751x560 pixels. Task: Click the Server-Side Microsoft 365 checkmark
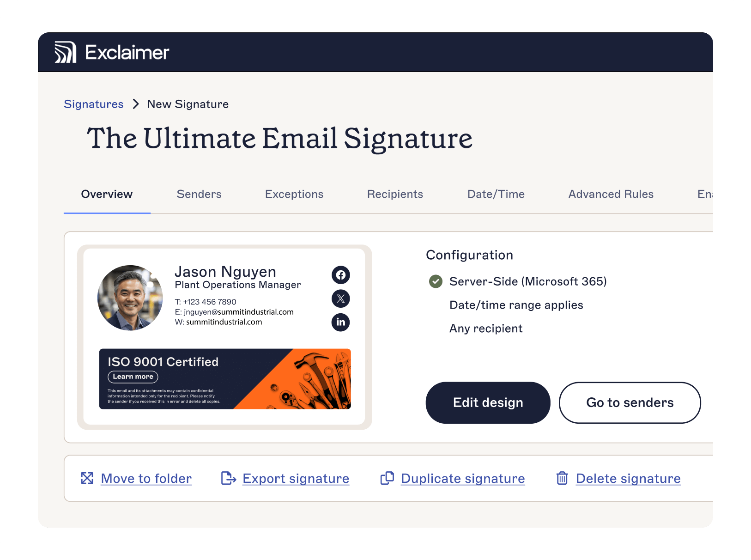[x=436, y=281]
